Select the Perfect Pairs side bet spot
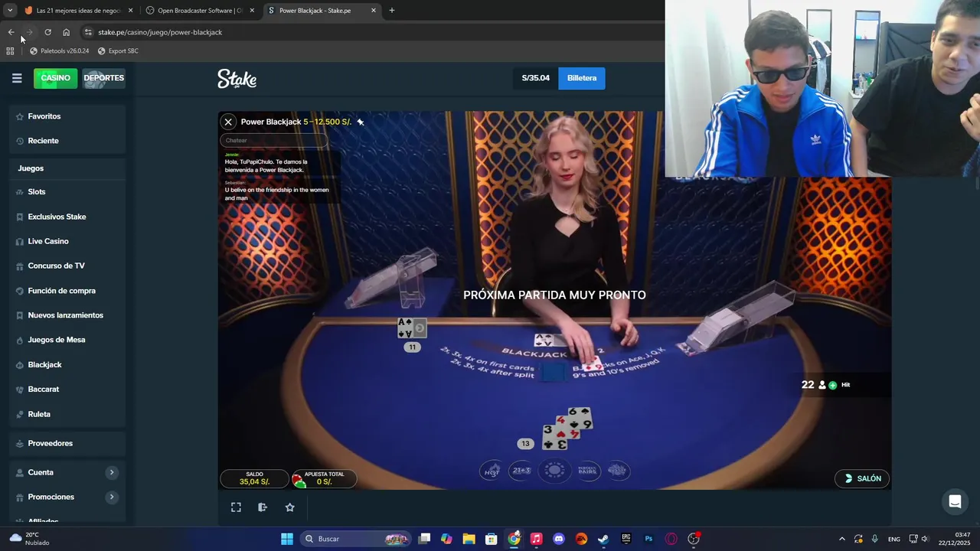 click(587, 471)
